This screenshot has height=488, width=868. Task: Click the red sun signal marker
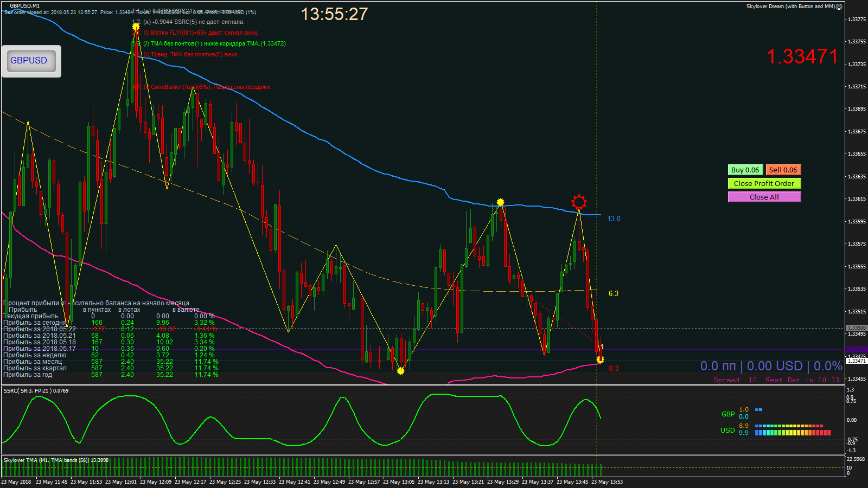pos(579,202)
